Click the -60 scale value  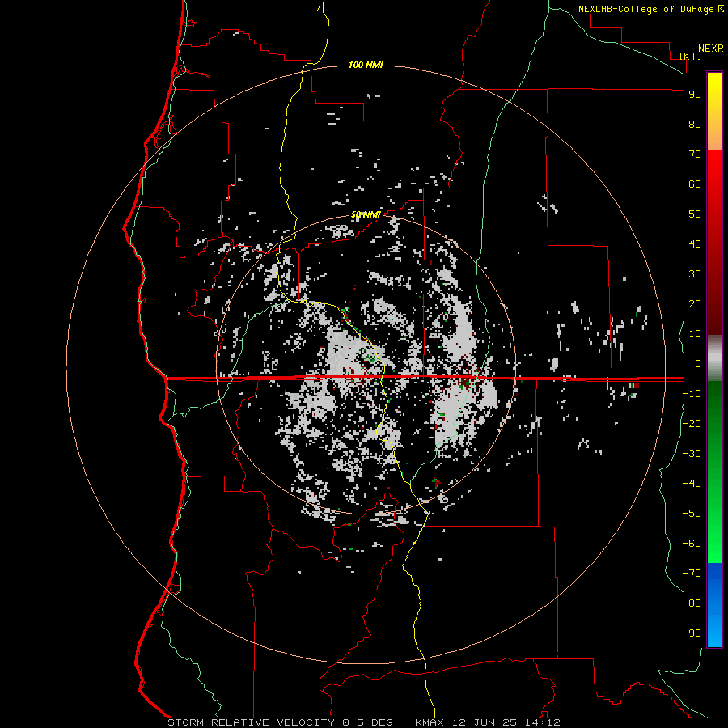click(x=692, y=544)
